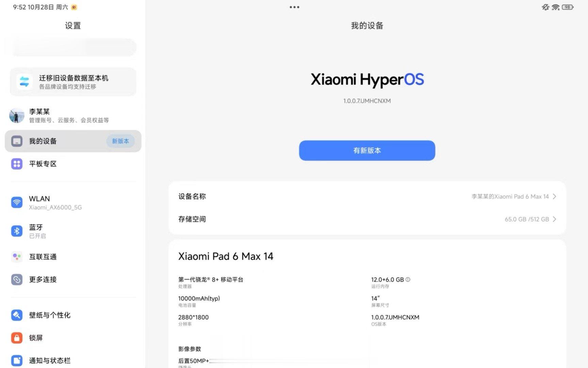Select the 更多连接 menu item
Screen dimensions: 588x368
(x=73, y=279)
